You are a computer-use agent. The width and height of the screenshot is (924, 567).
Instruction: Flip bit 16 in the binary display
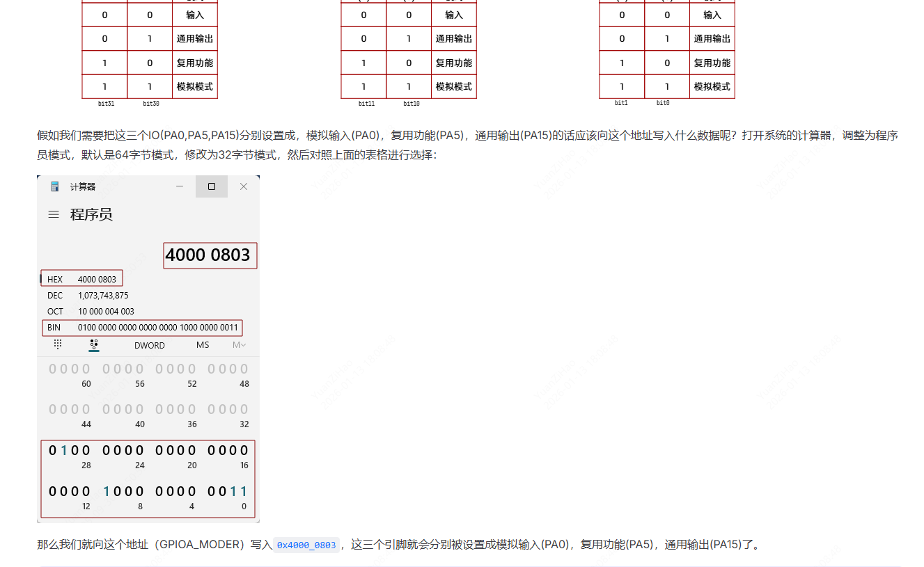[245, 449]
